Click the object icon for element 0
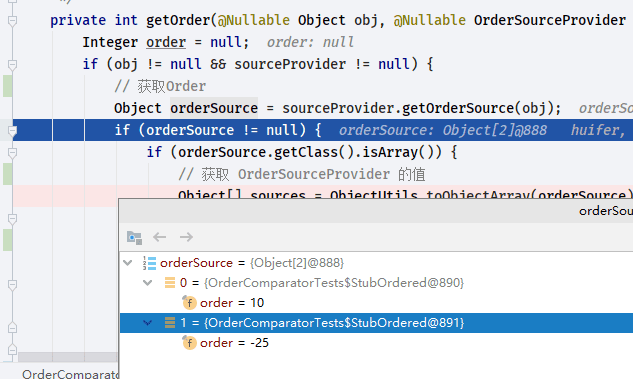 (170, 283)
